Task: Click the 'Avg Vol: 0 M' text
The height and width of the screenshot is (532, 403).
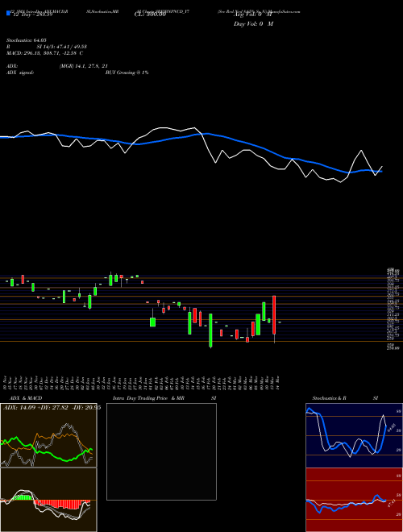Action: pyautogui.click(x=252, y=15)
